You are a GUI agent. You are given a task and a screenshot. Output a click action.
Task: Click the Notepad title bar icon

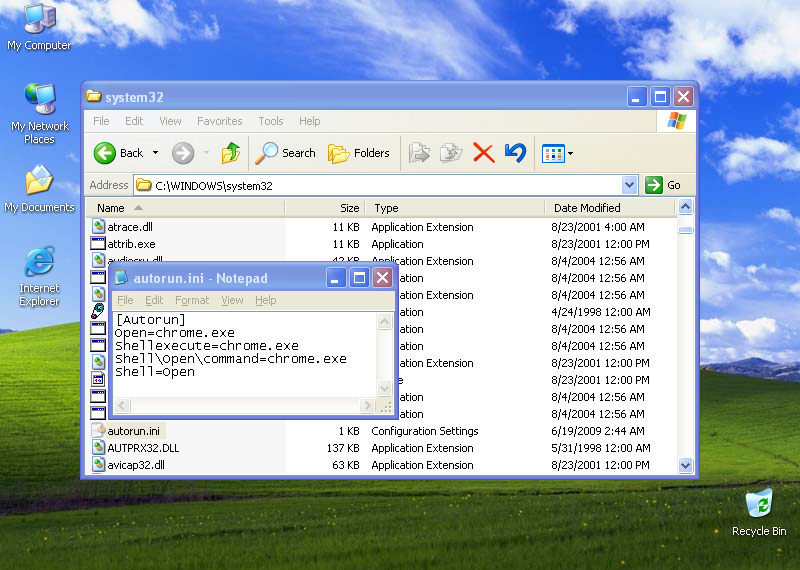[121, 278]
